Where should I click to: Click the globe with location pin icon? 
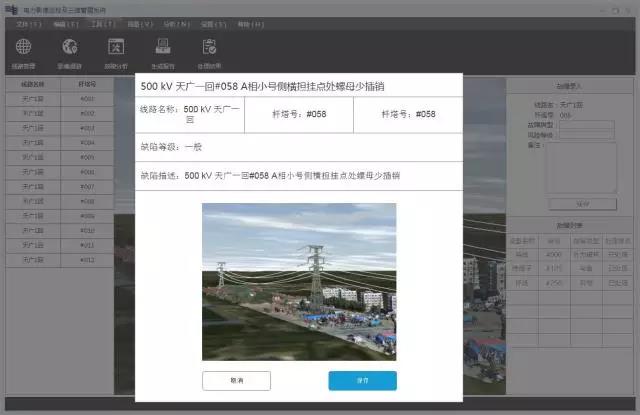pyautogui.click(x=70, y=47)
